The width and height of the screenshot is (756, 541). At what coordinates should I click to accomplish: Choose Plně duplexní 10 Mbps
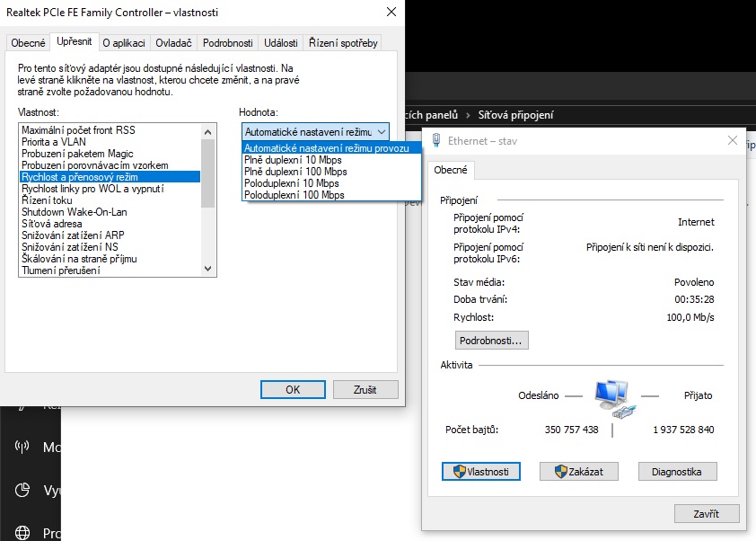point(331,160)
